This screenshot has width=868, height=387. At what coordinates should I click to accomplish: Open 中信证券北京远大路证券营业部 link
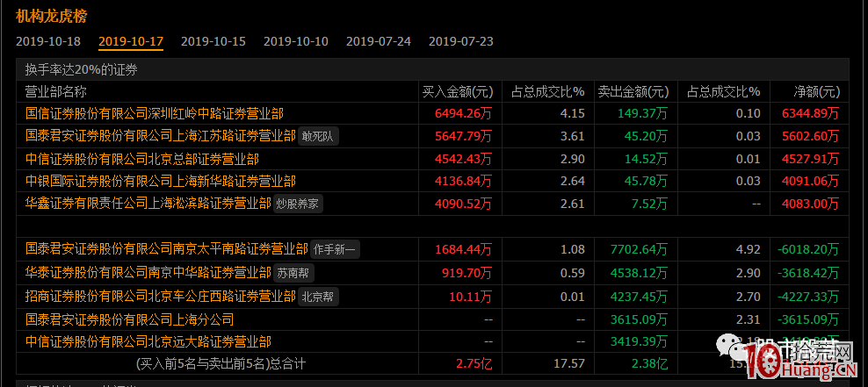coord(148,341)
